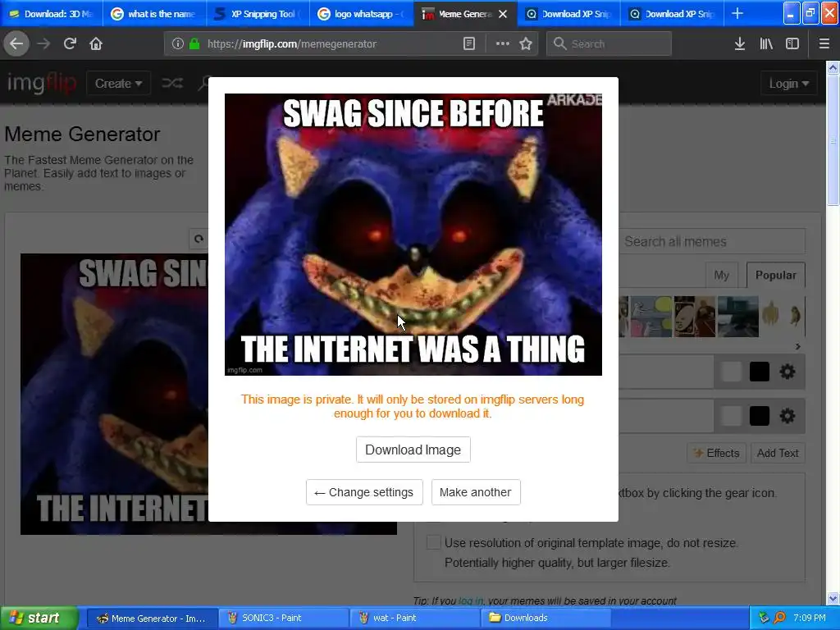The height and width of the screenshot is (630, 840).
Task: Click the Effects button
Action: (x=716, y=453)
